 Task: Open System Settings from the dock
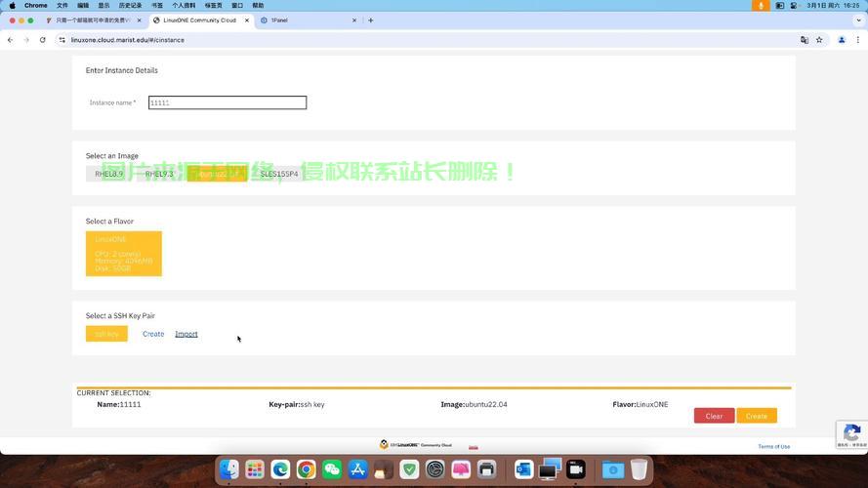pos(435,469)
